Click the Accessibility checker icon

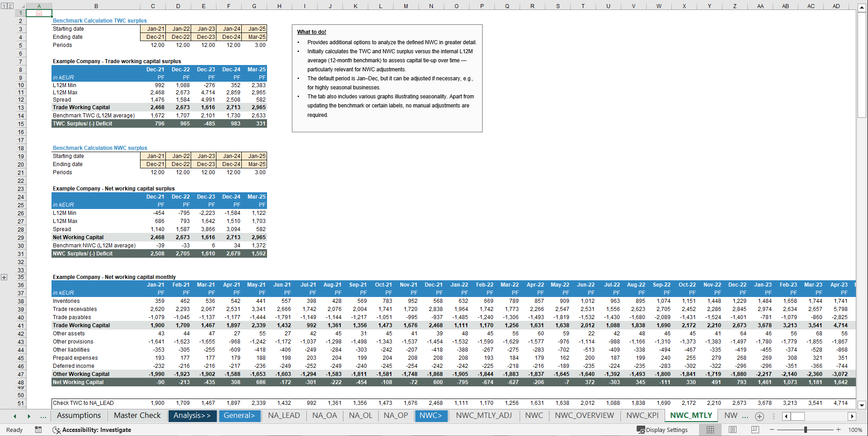point(56,430)
